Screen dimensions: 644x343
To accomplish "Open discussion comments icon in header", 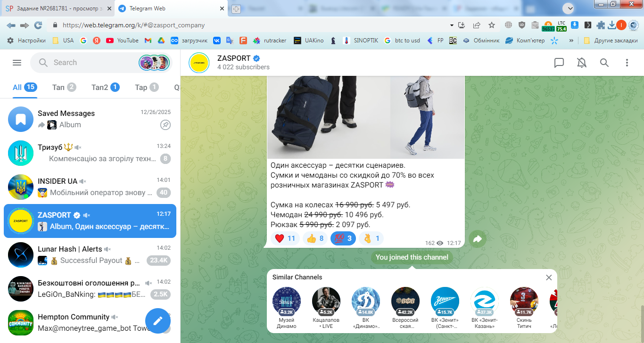I will (x=559, y=63).
